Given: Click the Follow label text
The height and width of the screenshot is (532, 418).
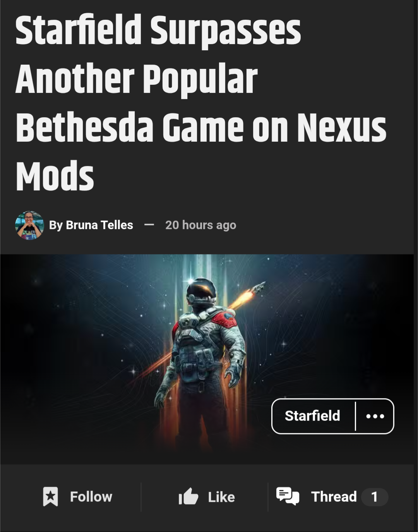Looking at the screenshot, I should 91,497.
